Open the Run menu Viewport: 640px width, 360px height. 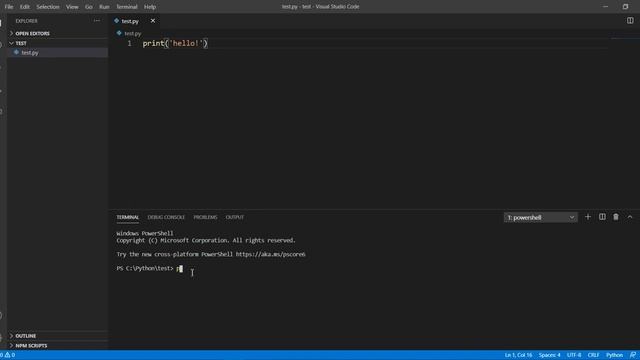(x=104, y=7)
